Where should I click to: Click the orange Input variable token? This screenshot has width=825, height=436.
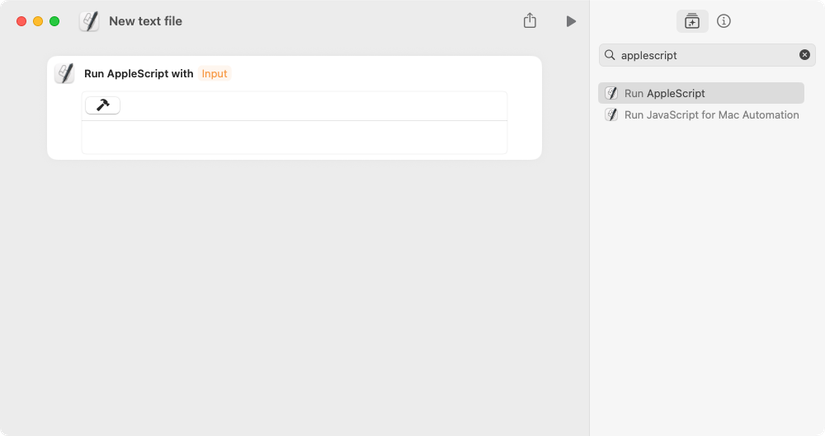[214, 73]
